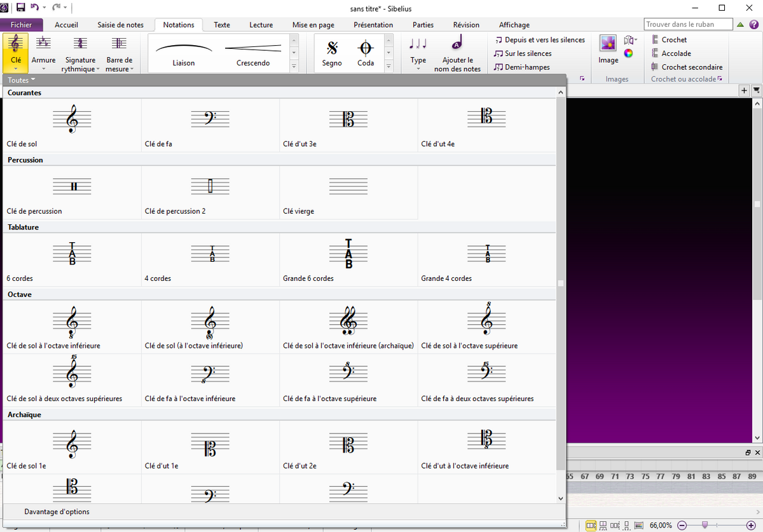Open the Barre de mesure dropdown
Image resolution: width=763 pixels, height=532 pixels.
pos(119,53)
